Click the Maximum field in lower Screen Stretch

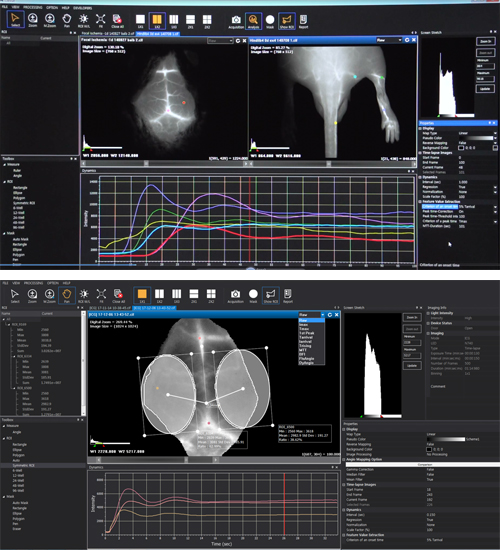pyautogui.click(x=412, y=355)
